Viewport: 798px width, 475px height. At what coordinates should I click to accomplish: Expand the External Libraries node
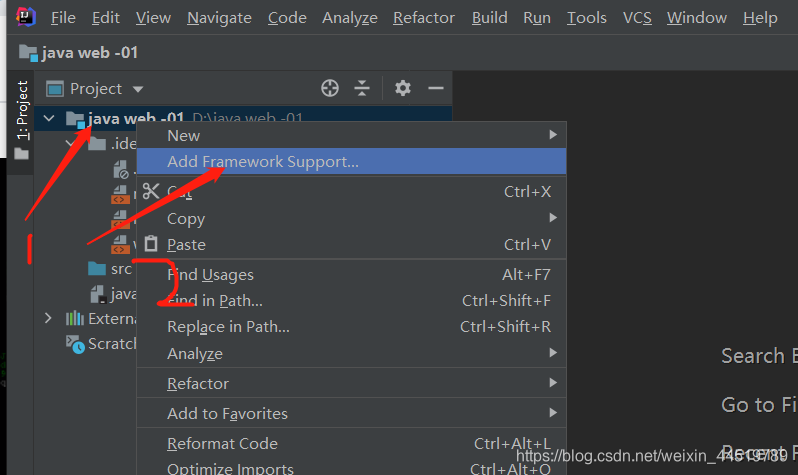point(48,319)
